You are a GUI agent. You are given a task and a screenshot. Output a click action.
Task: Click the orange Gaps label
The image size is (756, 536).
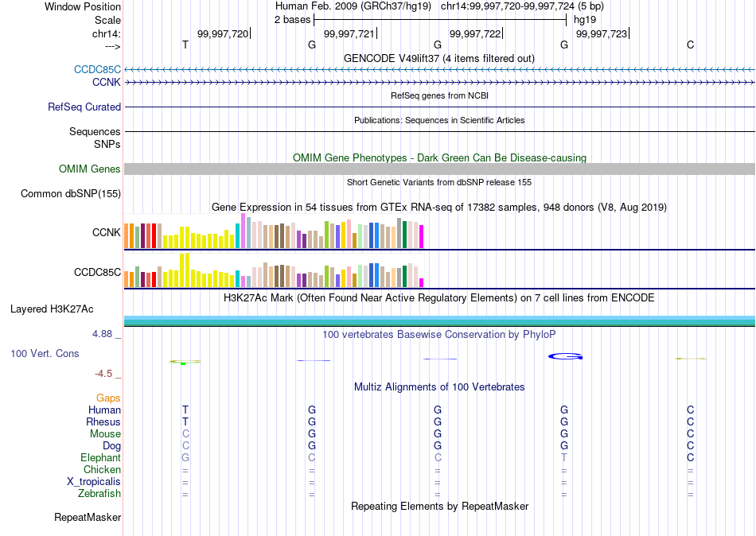[108, 398]
